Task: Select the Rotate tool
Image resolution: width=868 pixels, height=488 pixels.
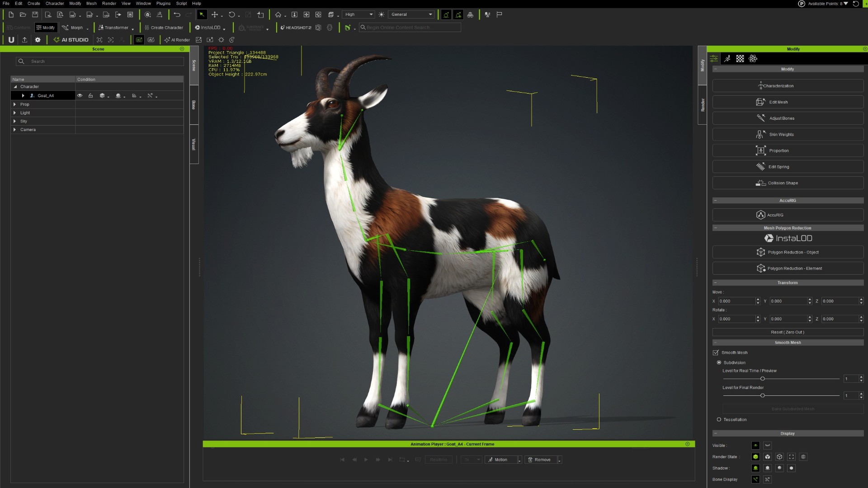Action: [231, 14]
